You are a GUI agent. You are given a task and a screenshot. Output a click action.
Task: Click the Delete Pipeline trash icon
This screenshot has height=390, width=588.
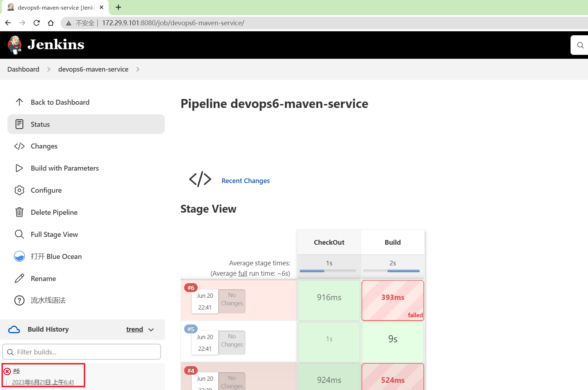tap(19, 212)
